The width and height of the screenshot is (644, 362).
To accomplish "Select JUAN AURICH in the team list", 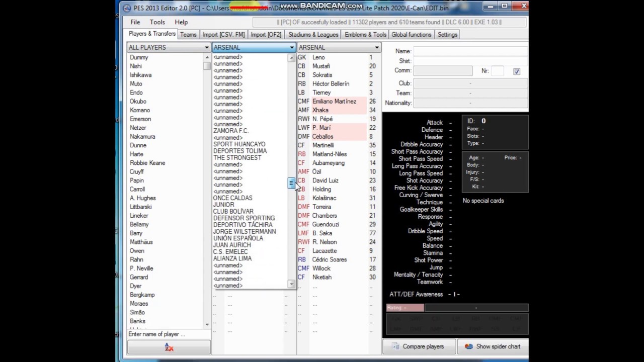I will pyautogui.click(x=232, y=245).
